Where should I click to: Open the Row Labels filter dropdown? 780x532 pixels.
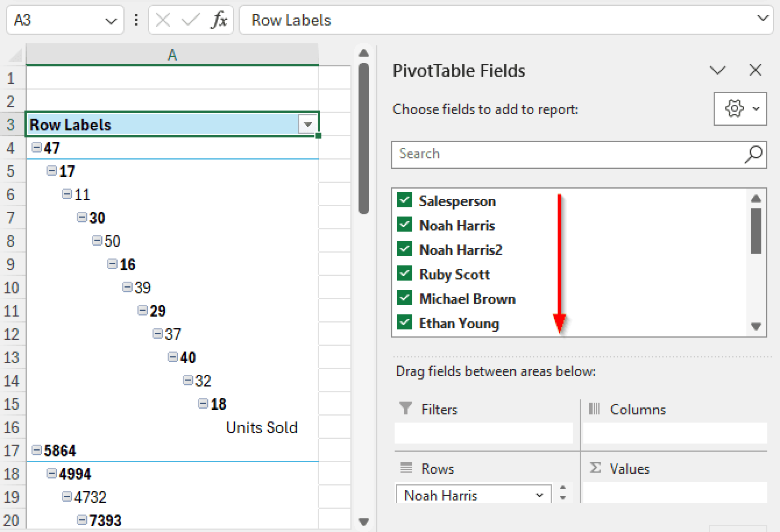coord(307,124)
